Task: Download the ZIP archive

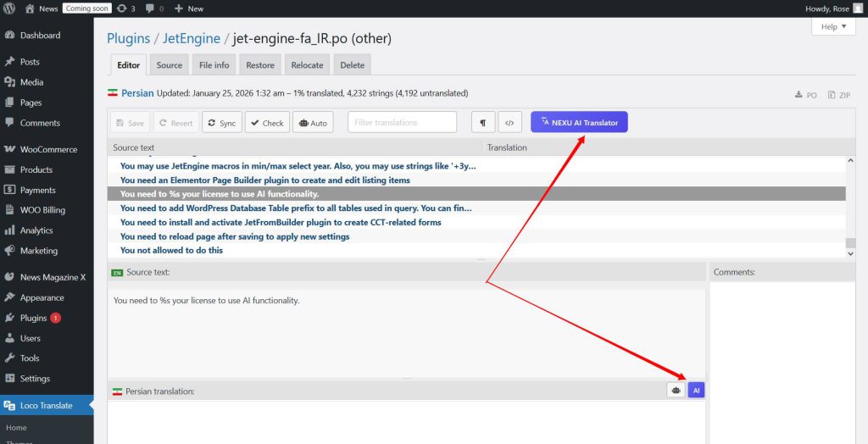Action: pyautogui.click(x=839, y=95)
